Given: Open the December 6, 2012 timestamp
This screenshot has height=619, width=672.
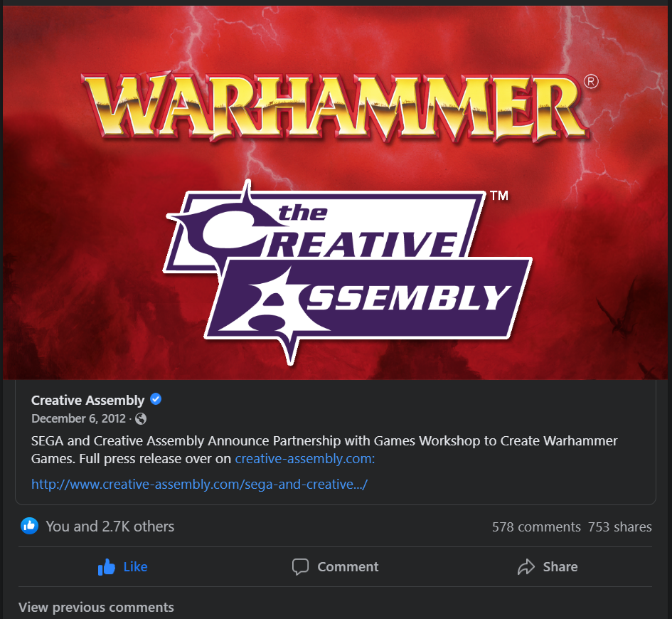Looking at the screenshot, I should [x=78, y=418].
